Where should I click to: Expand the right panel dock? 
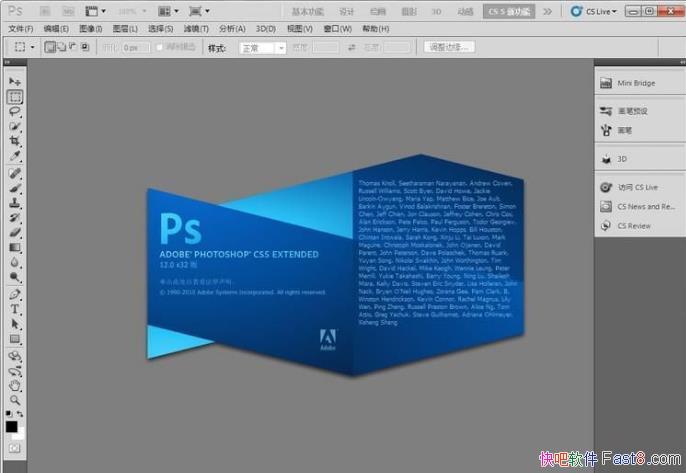tap(682, 62)
